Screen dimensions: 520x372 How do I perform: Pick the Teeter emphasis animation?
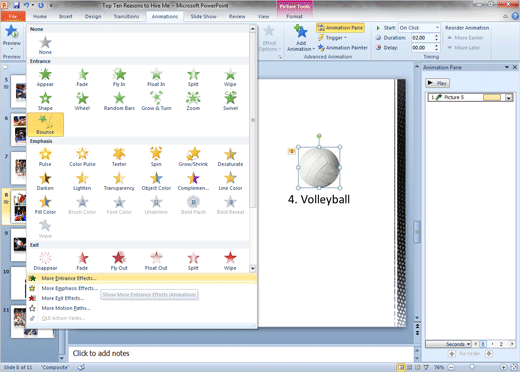119,157
